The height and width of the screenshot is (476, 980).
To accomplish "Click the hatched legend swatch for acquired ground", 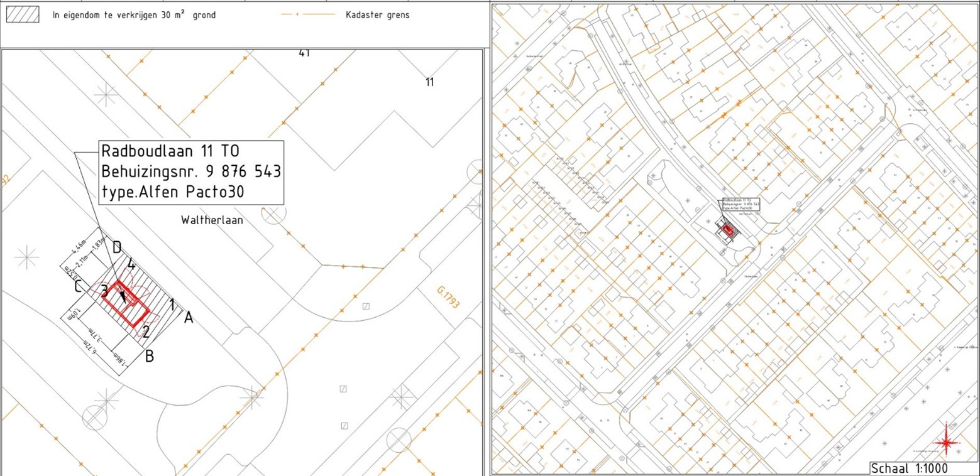I will 22,14.
